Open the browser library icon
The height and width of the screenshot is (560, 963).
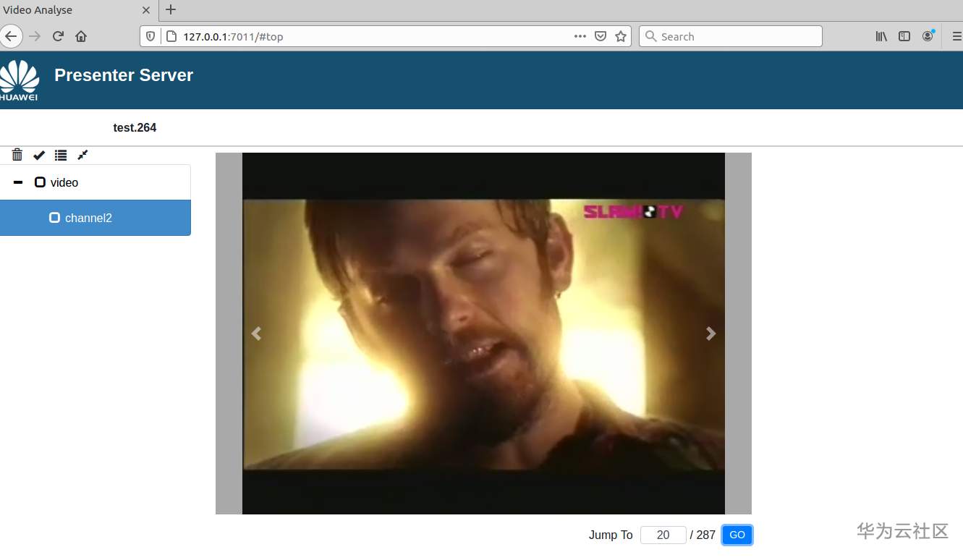click(x=881, y=36)
